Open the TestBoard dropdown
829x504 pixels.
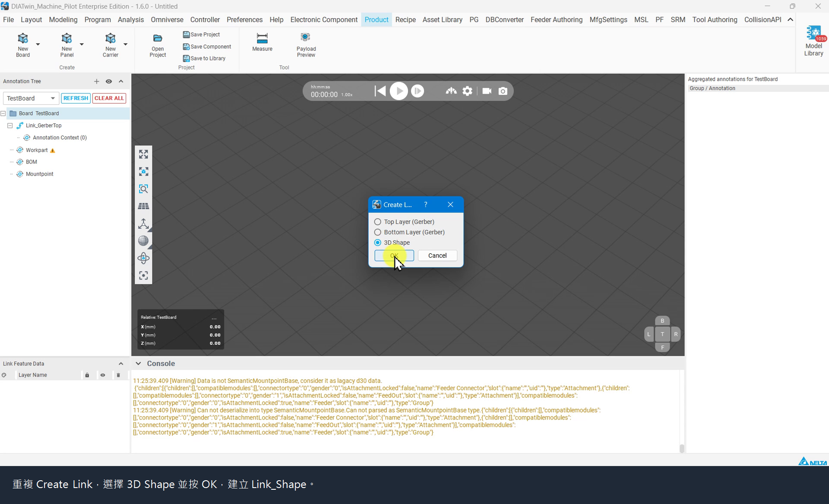[31, 98]
